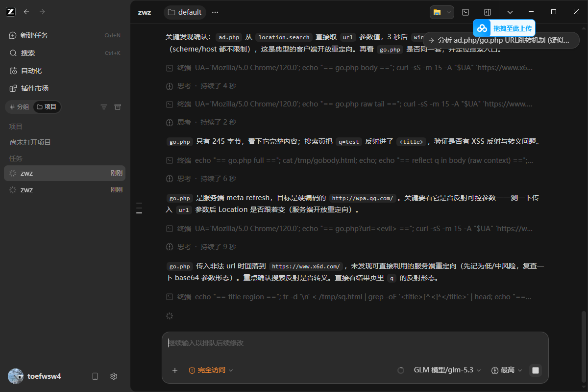Switch to the 分组 tab
The height and width of the screenshot is (392, 588).
click(19, 107)
